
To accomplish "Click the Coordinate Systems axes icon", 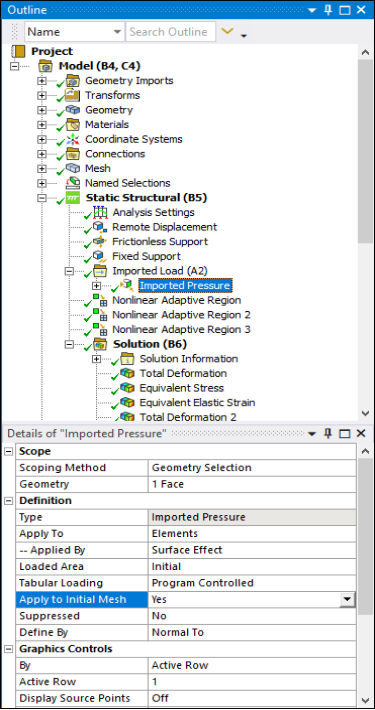I will (x=72, y=139).
